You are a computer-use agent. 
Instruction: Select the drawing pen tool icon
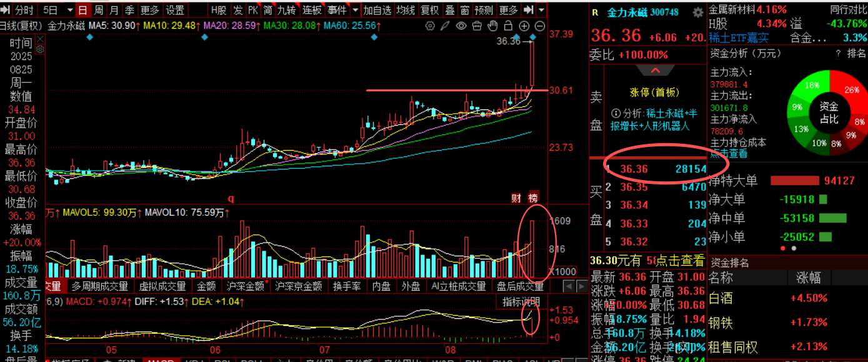[x=446, y=26]
